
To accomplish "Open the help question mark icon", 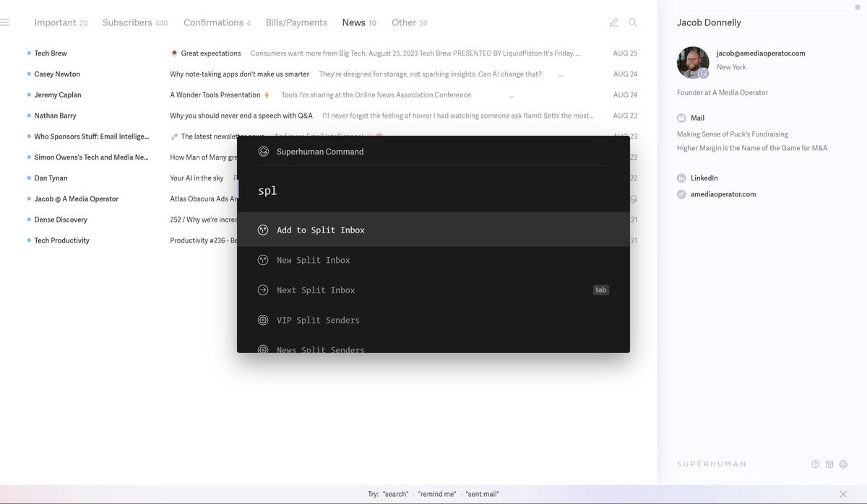I will (816, 464).
